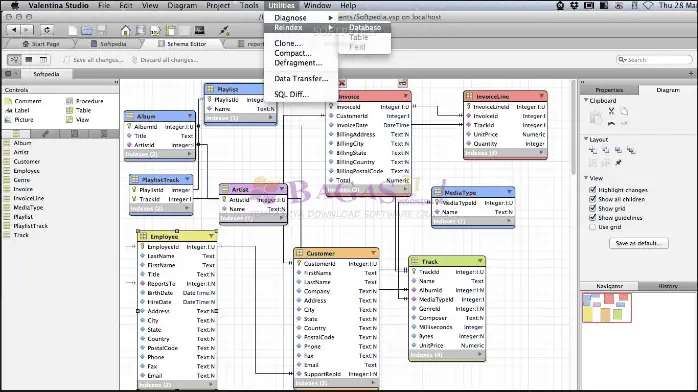Image resolution: width=698 pixels, height=392 pixels.
Task: Click the copy icon in Clipboard section
Action: [624, 111]
